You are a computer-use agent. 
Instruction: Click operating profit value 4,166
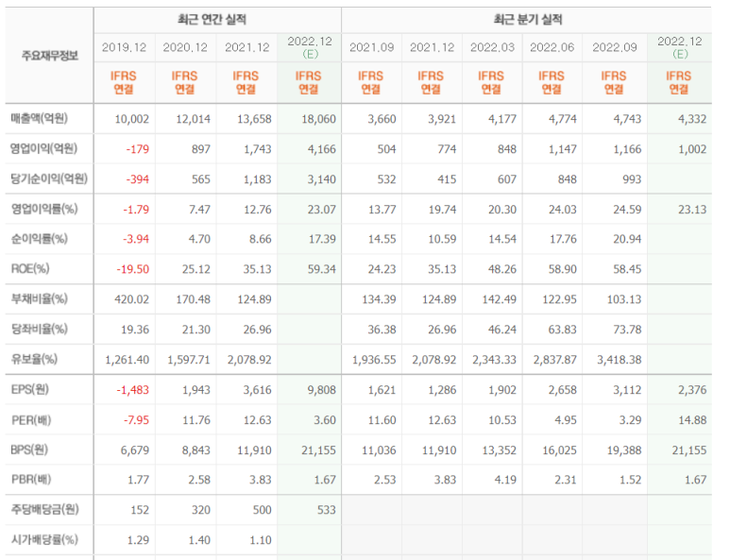tap(321, 149)
